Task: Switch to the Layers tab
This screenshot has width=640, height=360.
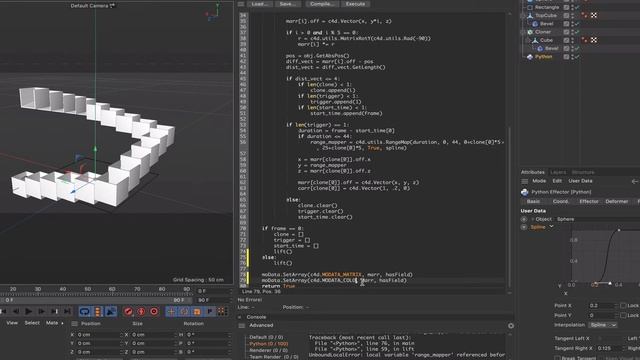Action: pos(558,172)
